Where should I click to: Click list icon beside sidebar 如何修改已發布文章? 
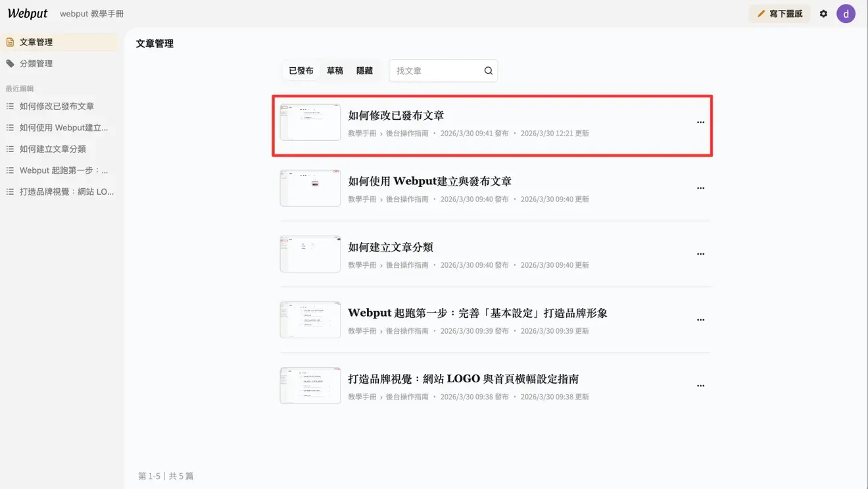click(x=10, y=107)
